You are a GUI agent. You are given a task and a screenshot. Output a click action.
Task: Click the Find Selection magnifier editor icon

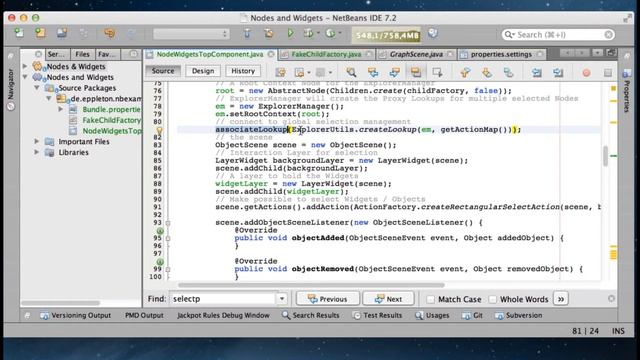[351, 73]
